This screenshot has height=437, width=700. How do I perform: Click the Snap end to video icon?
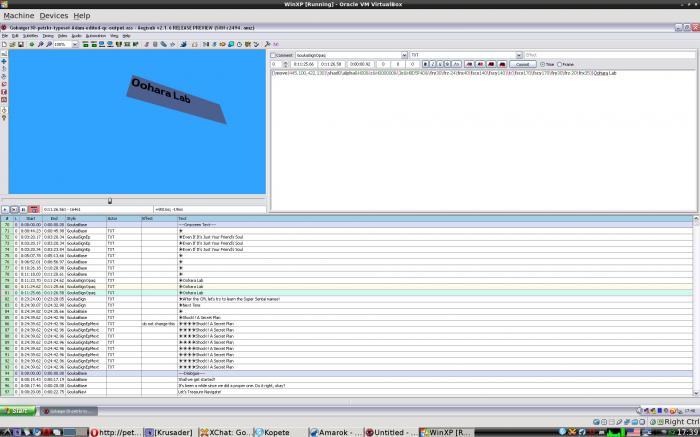click(x=110, y=44)
